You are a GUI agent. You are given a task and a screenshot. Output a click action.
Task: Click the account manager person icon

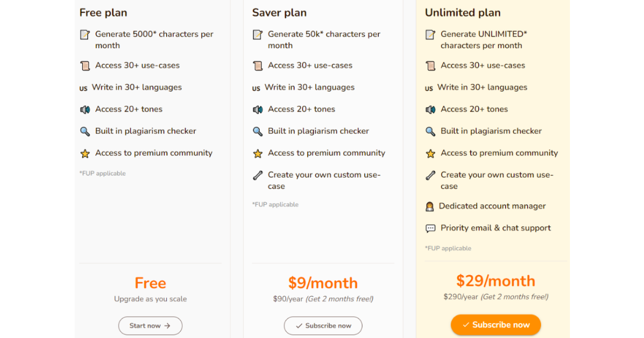click(429, 207)
